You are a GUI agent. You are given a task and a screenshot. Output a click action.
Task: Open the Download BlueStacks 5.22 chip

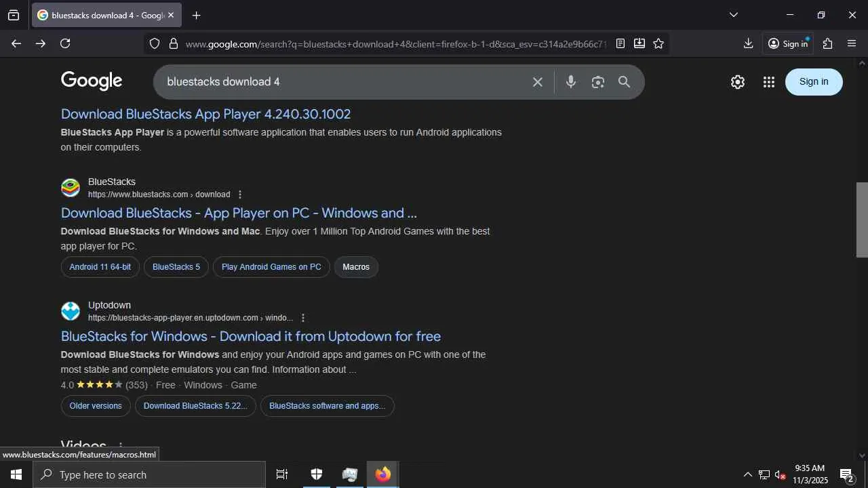click(x=195, y=406)
